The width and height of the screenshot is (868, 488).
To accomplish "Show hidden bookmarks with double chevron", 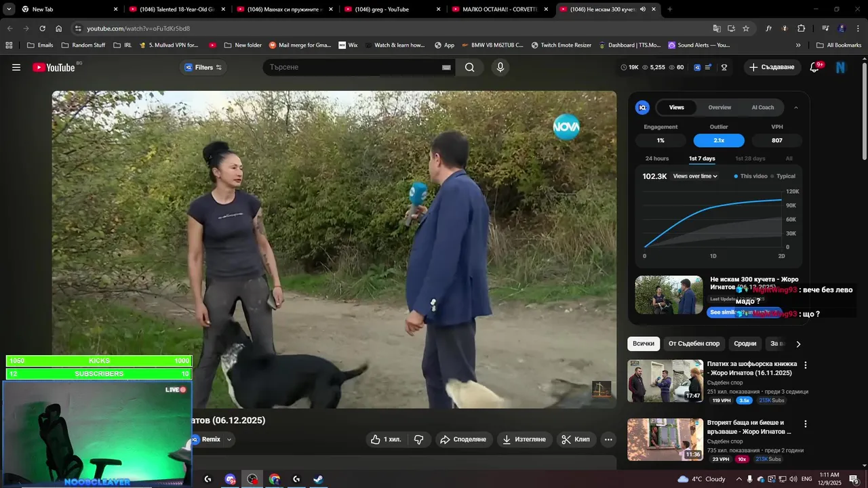I will (x=798, y=45).
